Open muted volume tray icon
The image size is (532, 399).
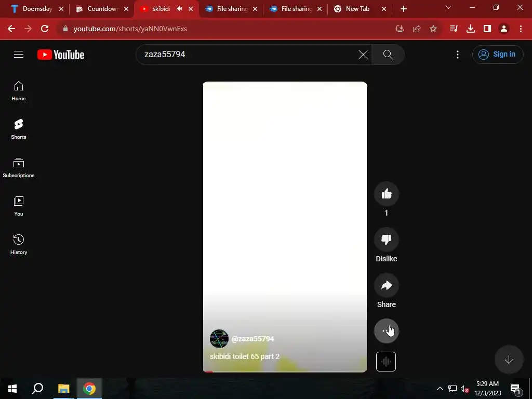click(464, 389)
